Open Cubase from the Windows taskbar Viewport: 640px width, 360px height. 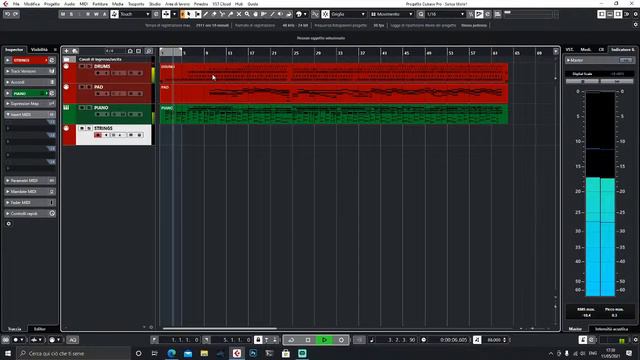tap(237, 353)
